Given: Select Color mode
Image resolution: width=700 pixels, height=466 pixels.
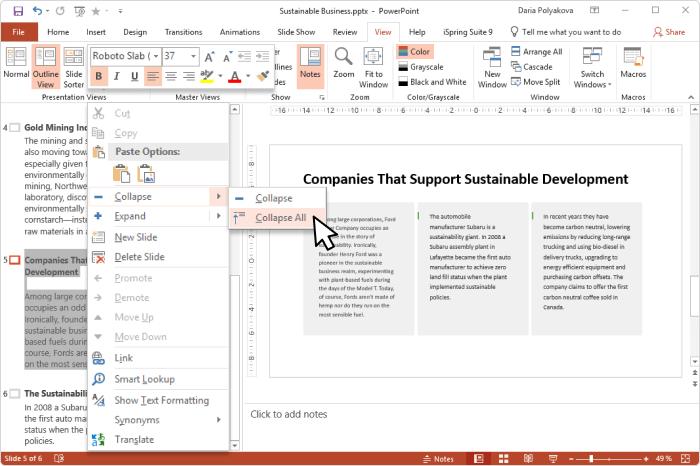Looking at the screenshot, I should pyautogui.click(x=414, y=52).
